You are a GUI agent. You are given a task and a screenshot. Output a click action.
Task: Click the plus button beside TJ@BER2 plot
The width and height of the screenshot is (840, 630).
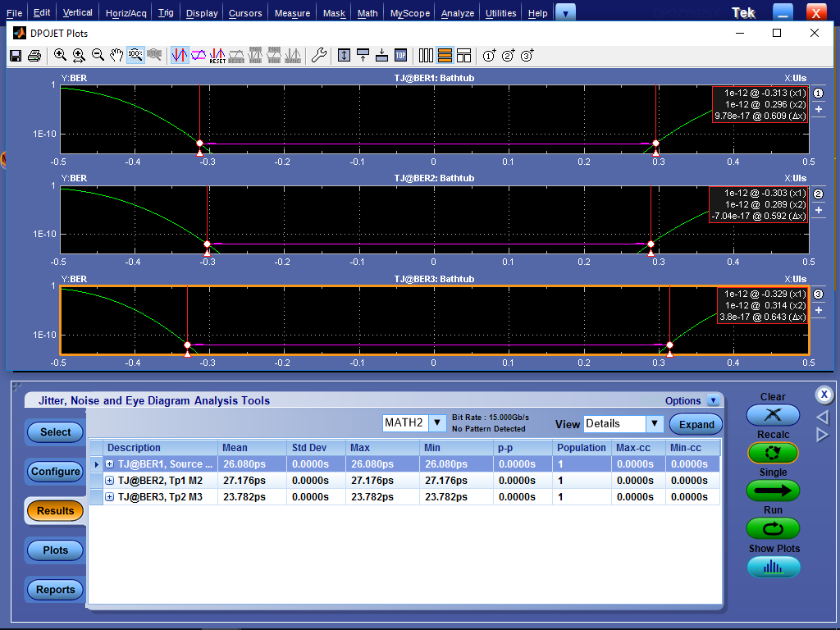coord(818,210)
